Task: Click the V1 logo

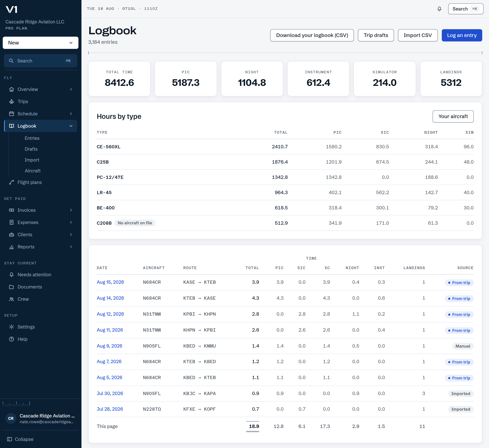Action: 11,10
